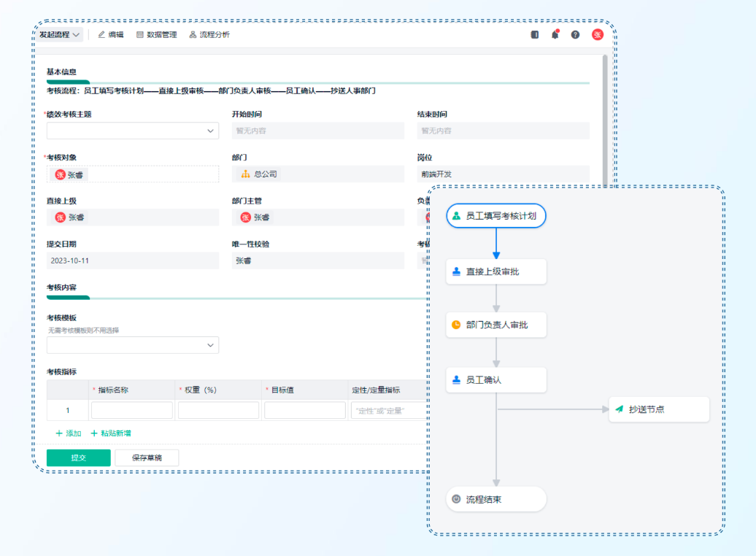The height and width of the screenshot is (556, 756).
Task: Expand the 绩效考核主题 dropdown
Action: click(133, 131)
